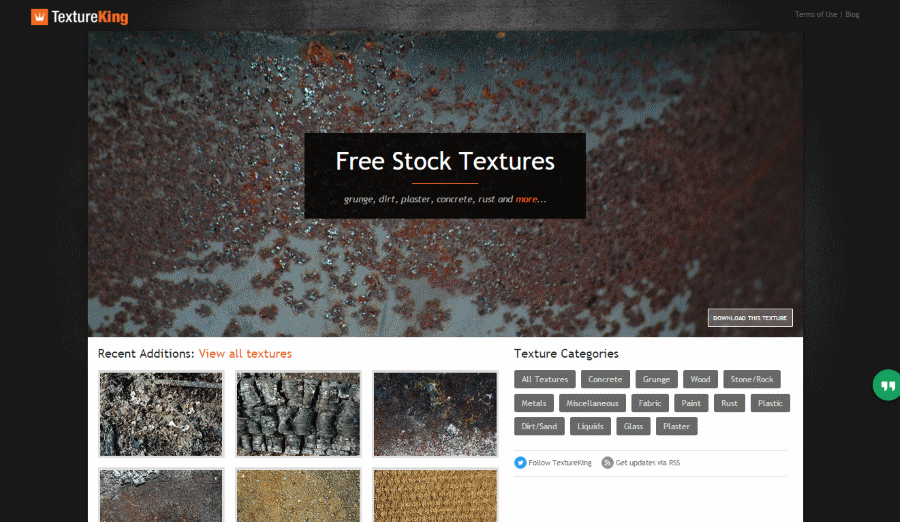
Task: Go to the Blog link
Action: click(x=852, y=14)
